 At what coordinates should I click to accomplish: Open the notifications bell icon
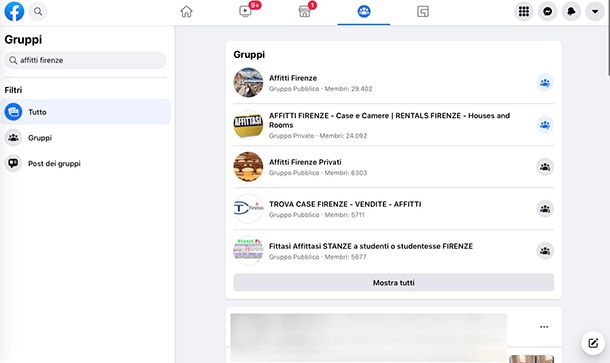pos(571,11)
